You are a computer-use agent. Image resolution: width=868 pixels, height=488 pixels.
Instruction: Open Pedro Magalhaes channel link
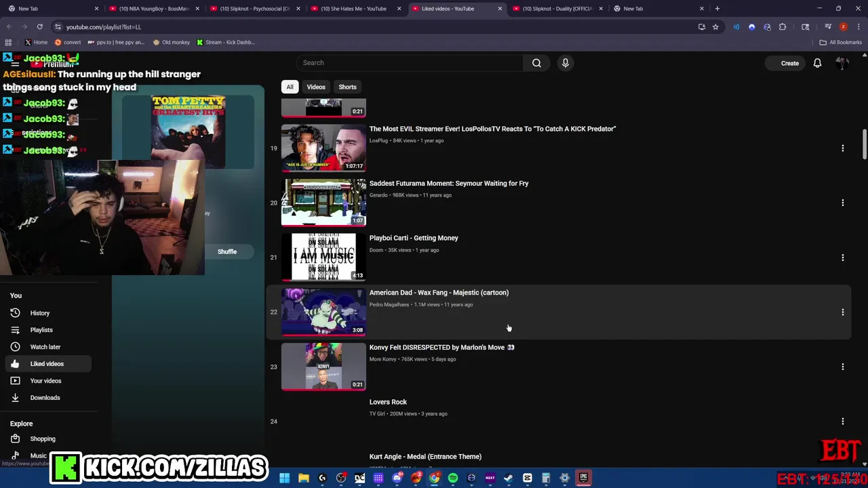coord(389,304)
